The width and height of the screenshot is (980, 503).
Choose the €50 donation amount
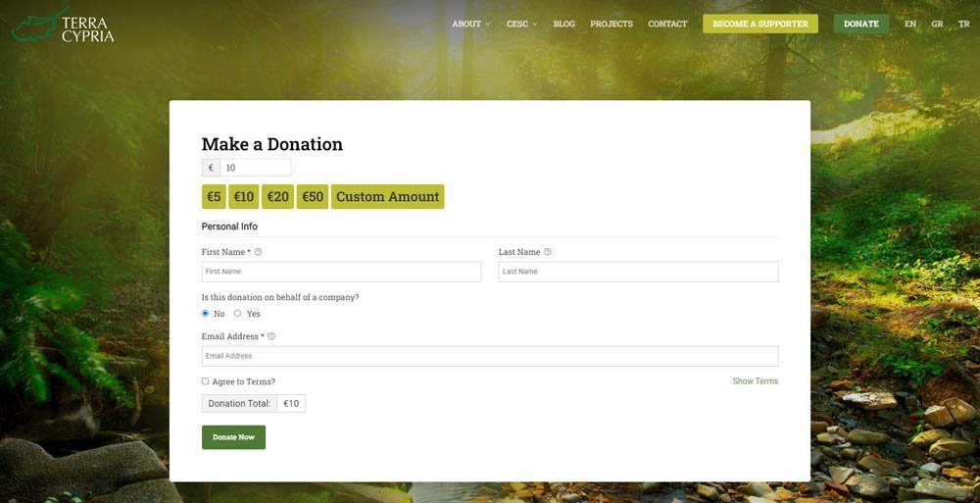[313, 197]
